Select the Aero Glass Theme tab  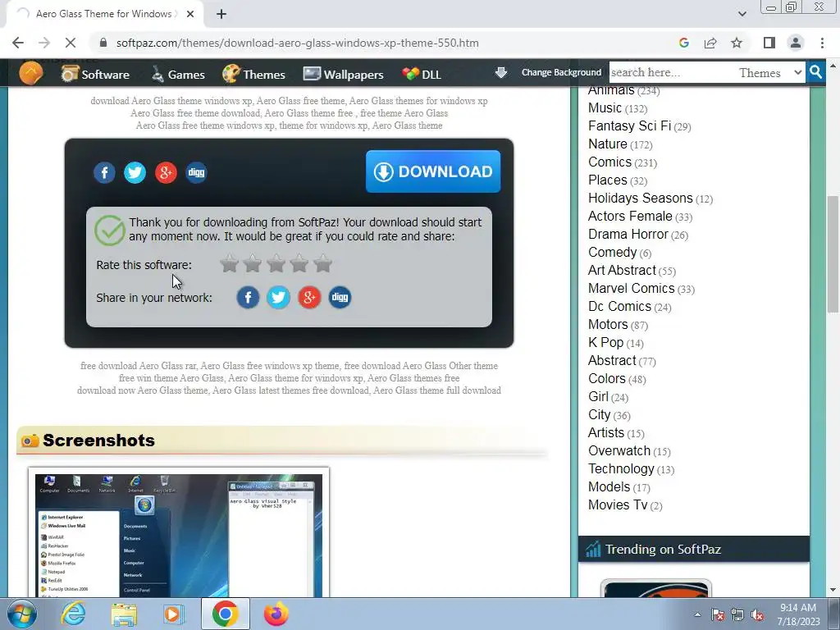[x=104, y=14]
